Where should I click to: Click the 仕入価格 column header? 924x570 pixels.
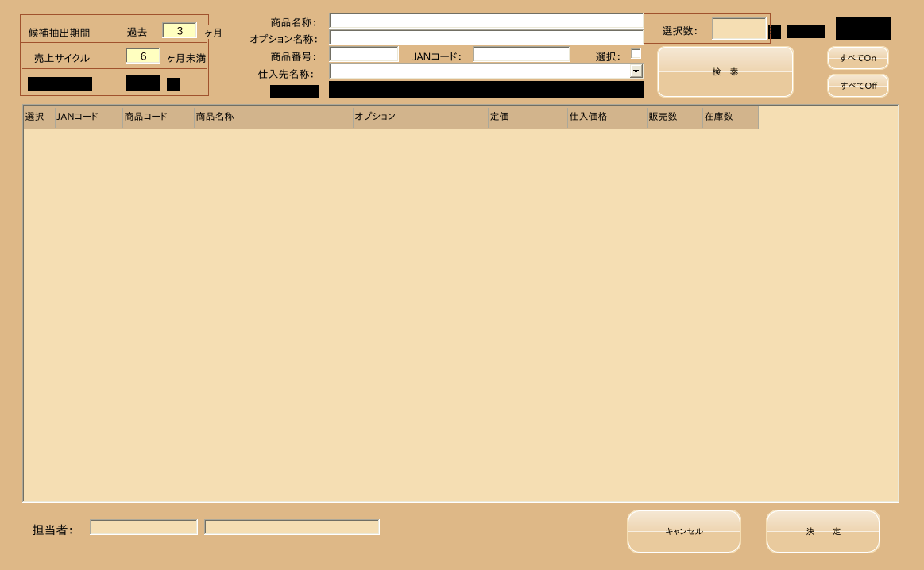coord(607,117)
